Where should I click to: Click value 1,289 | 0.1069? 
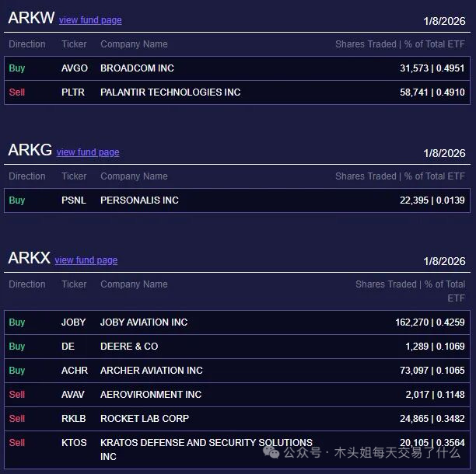435,347
